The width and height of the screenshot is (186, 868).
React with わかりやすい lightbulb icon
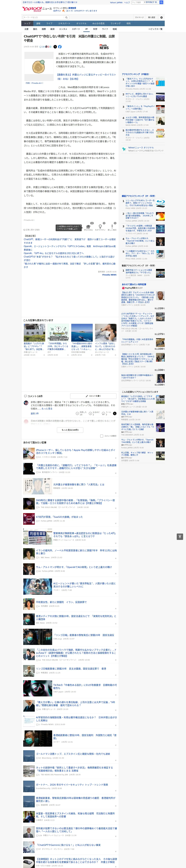[100, 227]
